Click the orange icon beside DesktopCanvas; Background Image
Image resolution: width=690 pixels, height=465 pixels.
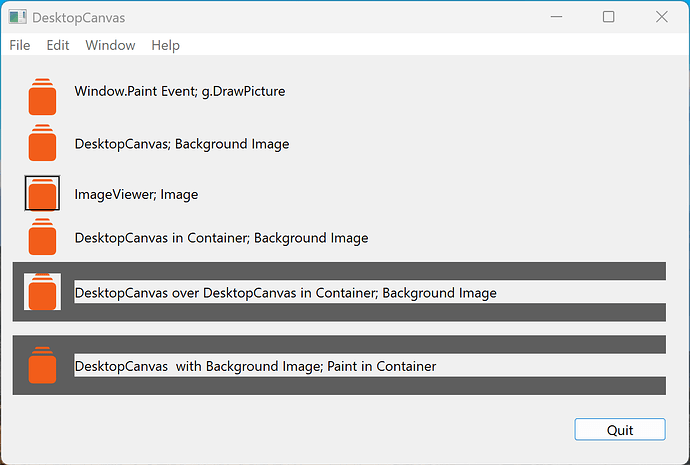[42, 143]
